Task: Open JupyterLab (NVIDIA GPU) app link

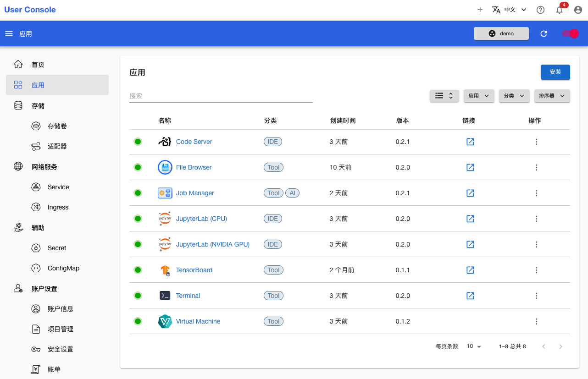Action: [x=213, y=244]
